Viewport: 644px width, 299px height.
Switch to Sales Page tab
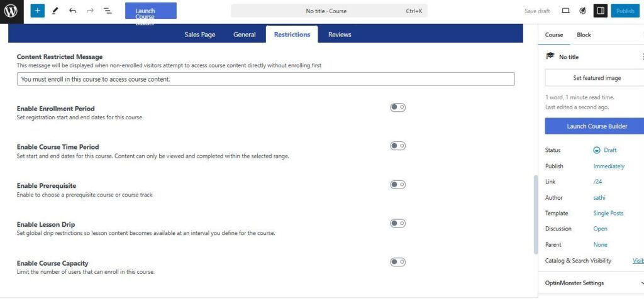coord(199,35)
